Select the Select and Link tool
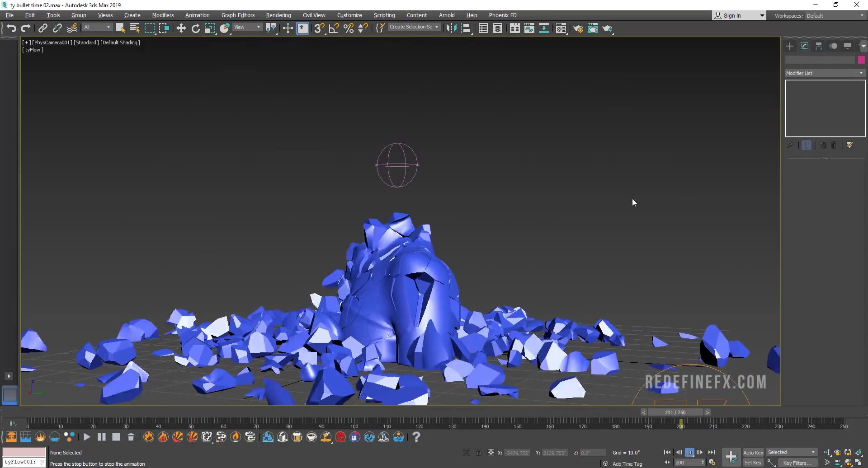Image resolution: width=868 pixels, height=468 pixels. (42, 28)
